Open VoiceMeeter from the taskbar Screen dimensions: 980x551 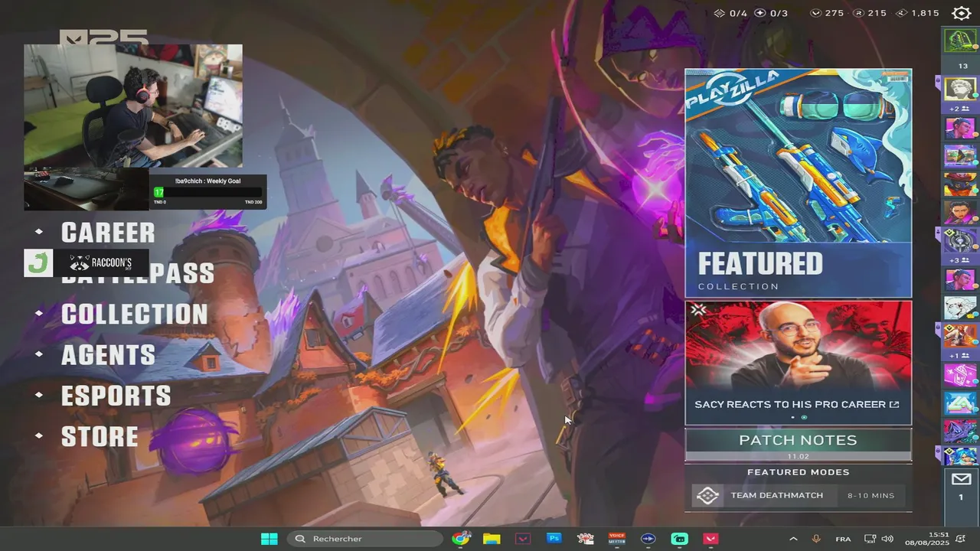(616, 539)
